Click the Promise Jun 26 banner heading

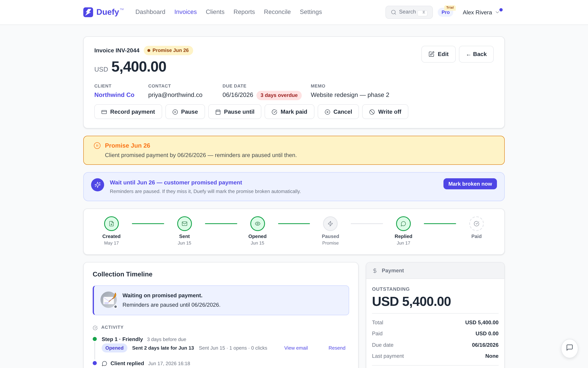(x=127, y=146)
